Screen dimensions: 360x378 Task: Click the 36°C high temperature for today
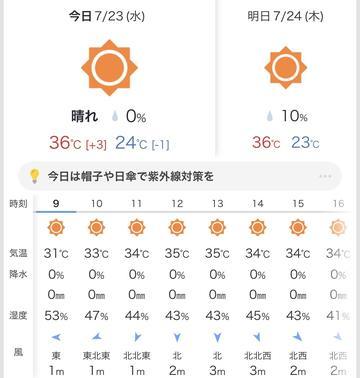(65, 143)
